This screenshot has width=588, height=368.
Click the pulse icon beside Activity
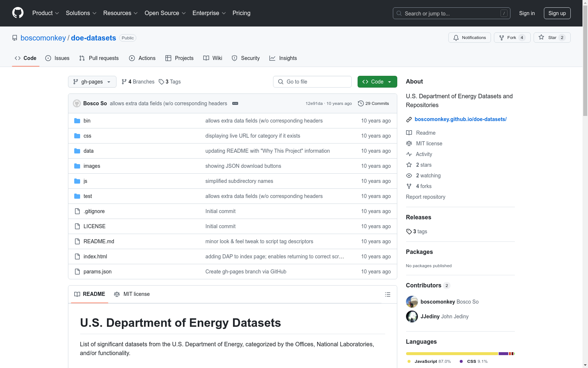tap(409, 154)
